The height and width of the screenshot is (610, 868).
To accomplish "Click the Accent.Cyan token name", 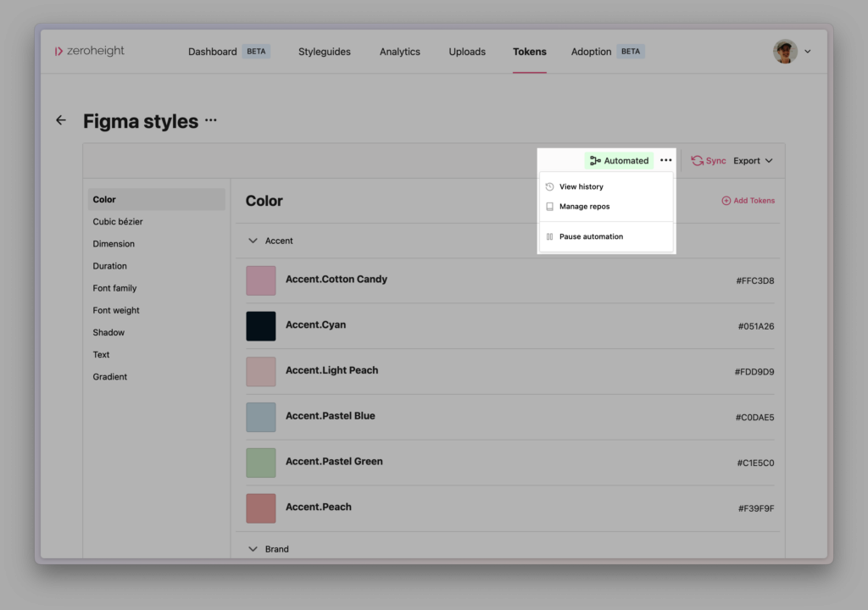I will coord(315,325).
